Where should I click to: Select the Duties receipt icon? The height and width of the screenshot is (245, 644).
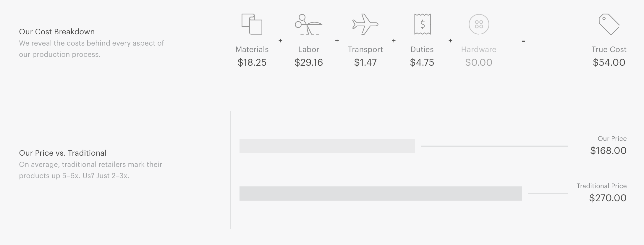click(x=422, y=24)
